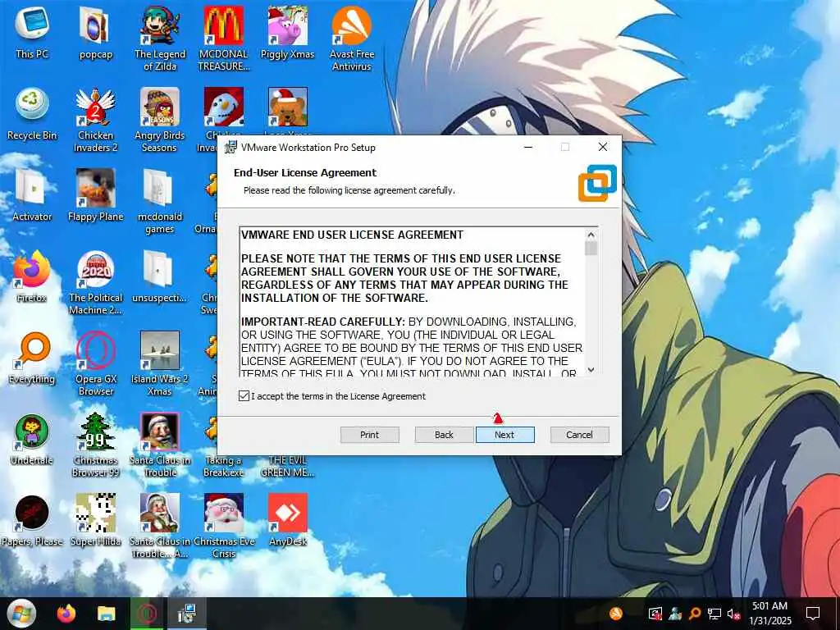Select the Recycle Bin icon
This screenshot has height=630, width=840.
(x=32, y=115)
